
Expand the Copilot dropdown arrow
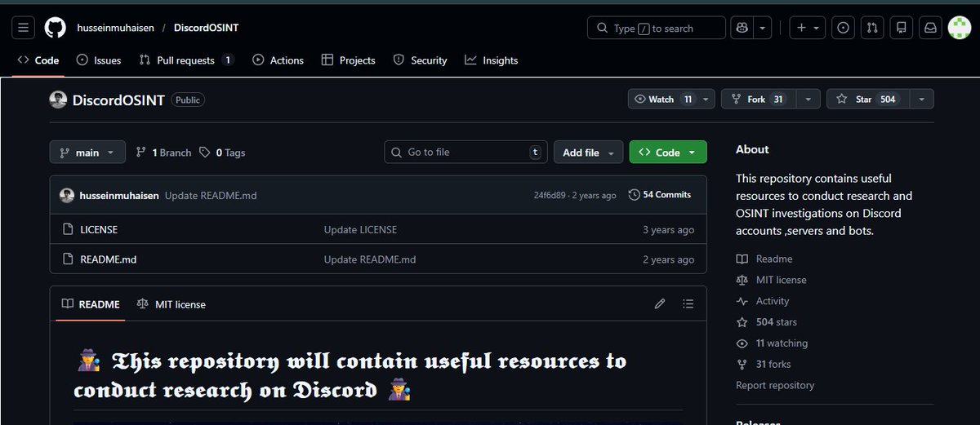(762, 28)
